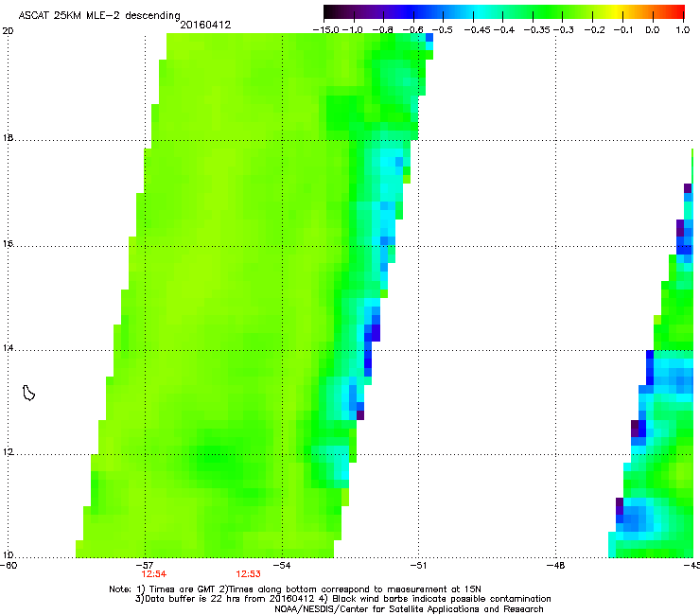Click the latitude axis label "12"
The image size is (700, 615).
click(8, 452)
